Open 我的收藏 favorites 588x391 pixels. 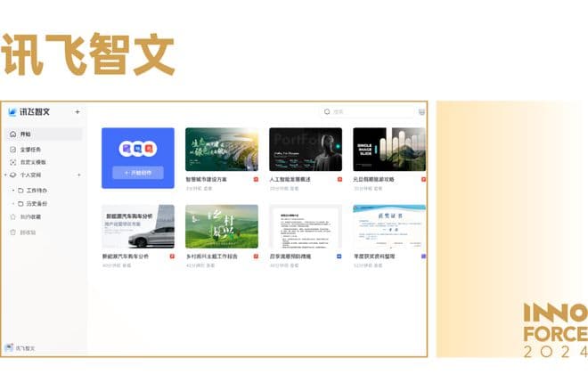(30, 216)
